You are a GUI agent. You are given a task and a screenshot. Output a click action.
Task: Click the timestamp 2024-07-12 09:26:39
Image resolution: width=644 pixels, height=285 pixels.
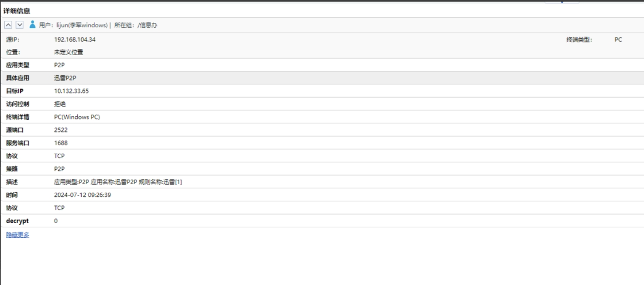coord(82,195)
